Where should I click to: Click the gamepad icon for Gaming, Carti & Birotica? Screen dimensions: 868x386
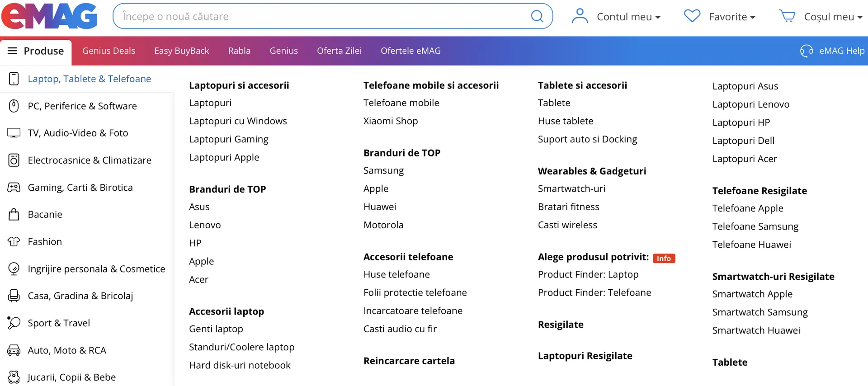[x=14, y=187]
